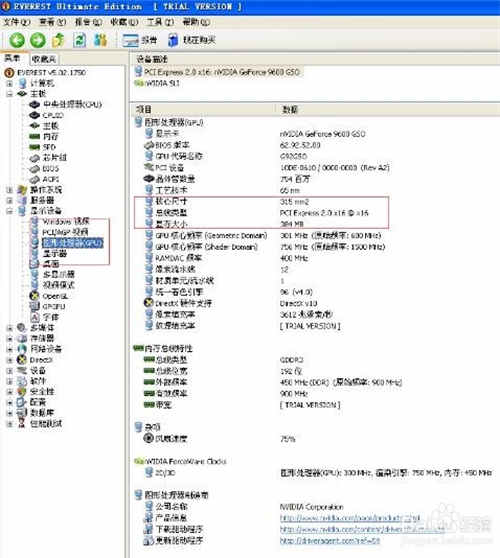Select 多显示器 item in tree
The width and height of the screenshot is (500, 558).
tap(59, 275)
